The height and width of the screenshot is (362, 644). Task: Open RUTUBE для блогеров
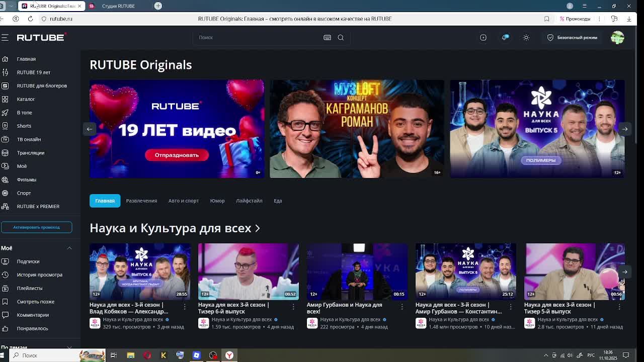point(41,85)
